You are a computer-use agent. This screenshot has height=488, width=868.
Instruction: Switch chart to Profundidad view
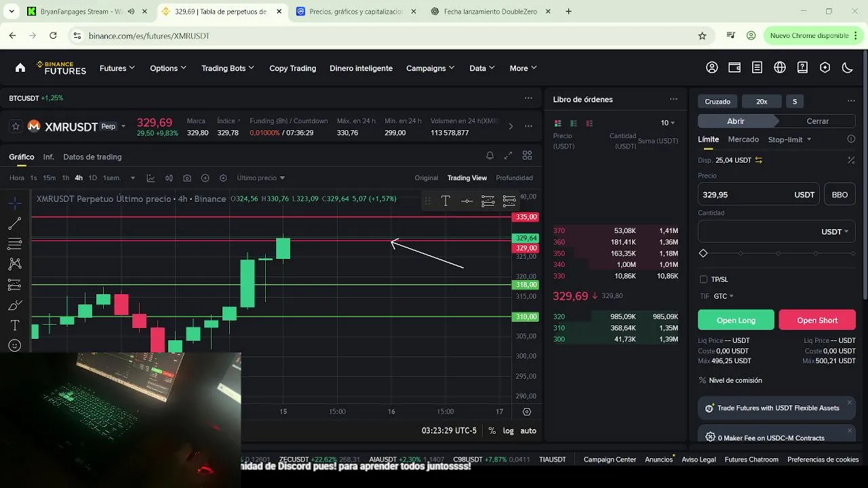coord(514,178)
